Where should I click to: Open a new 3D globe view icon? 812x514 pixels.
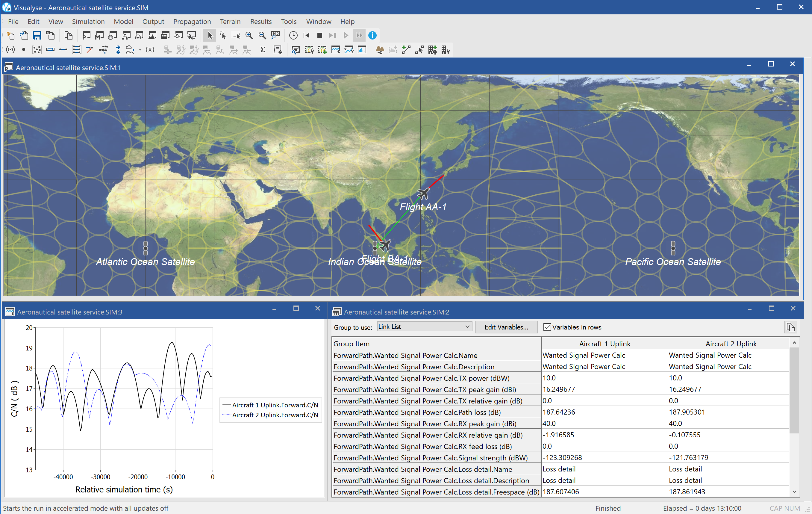pos(113,35)
